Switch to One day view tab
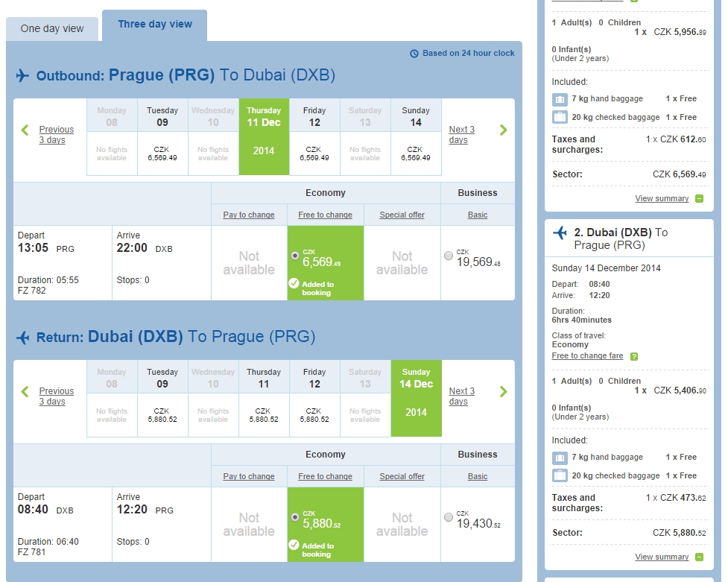728x582 pixels. click(x=52, y=29)
